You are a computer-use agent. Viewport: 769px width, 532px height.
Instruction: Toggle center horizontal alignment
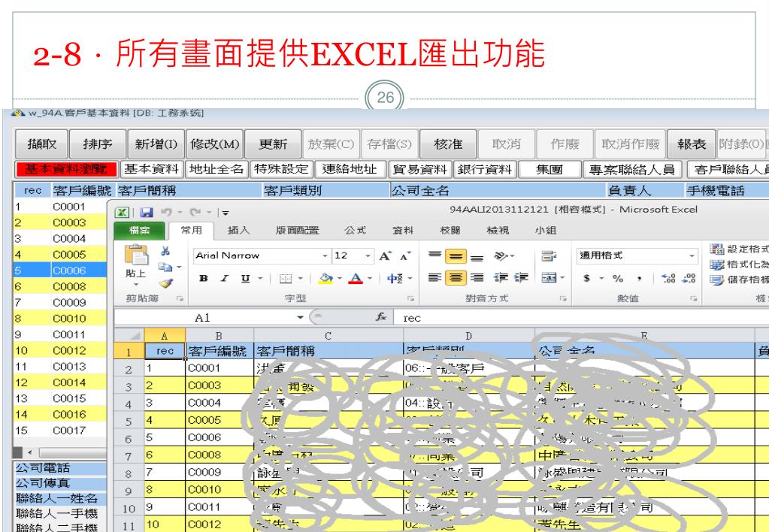tap(456, 278)
